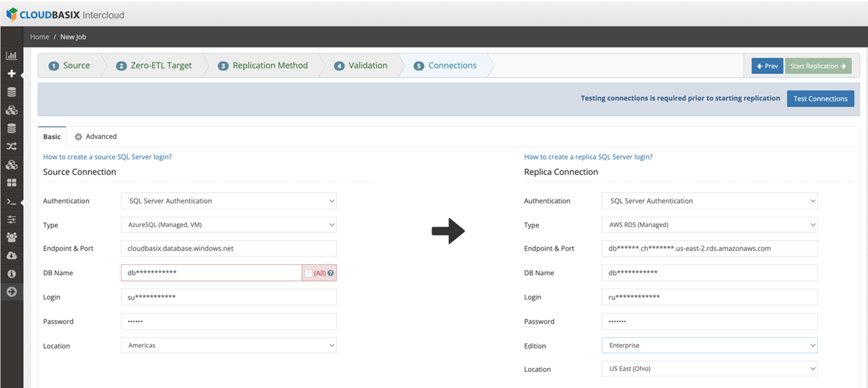Viewport: 868px width, 388px height.
Task: Click the 'Testing connections is required' notice text
Action: click(x=680, y=98)
